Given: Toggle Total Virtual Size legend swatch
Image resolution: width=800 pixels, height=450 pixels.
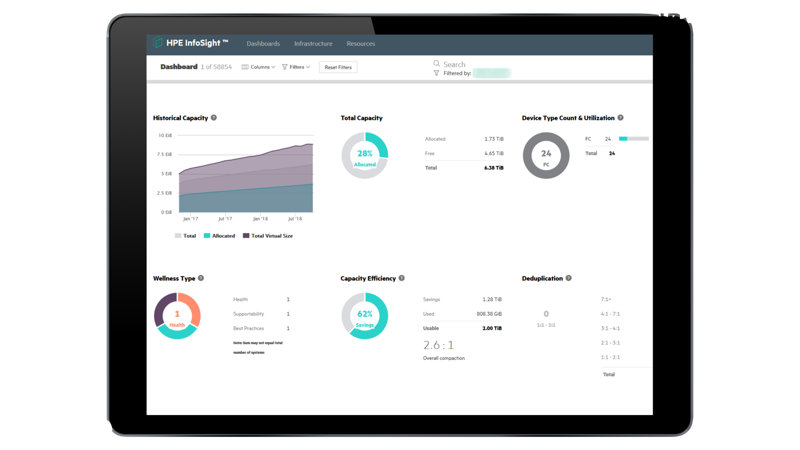Looking at the screenshot, I should coord(246,236).
